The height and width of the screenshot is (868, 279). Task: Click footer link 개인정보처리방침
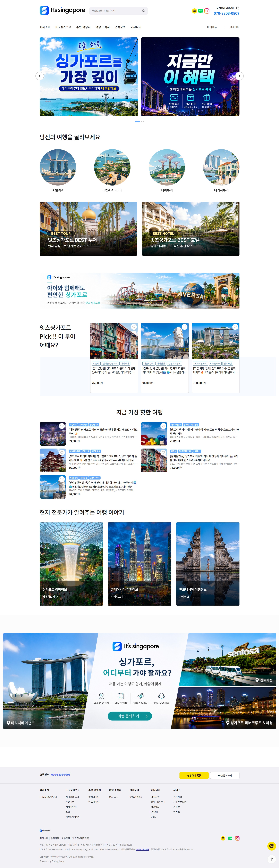coord(81,838)
